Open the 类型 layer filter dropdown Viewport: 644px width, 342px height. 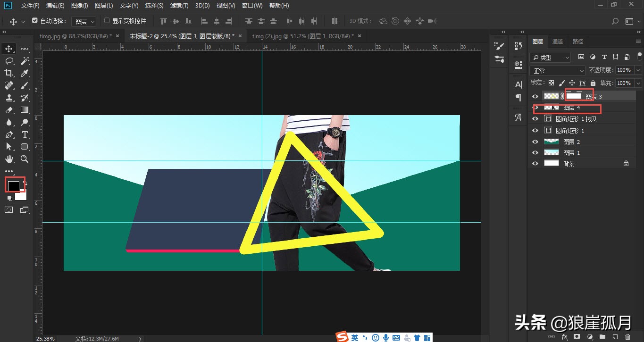(550, 57)
